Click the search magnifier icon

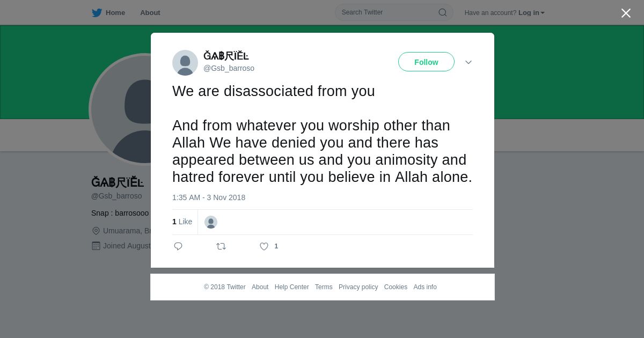pyautogui.click(x=443, y=12)
